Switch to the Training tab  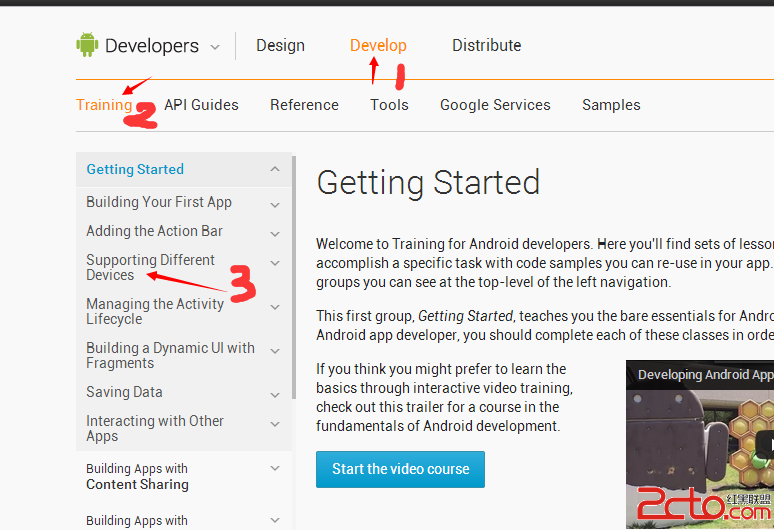click(x=104, y=105)
